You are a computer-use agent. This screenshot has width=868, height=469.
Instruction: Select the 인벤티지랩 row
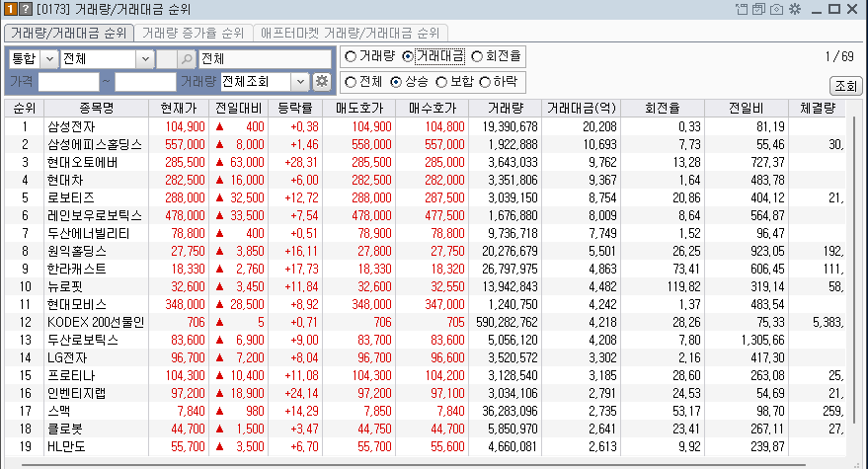(x=426, y=393)
